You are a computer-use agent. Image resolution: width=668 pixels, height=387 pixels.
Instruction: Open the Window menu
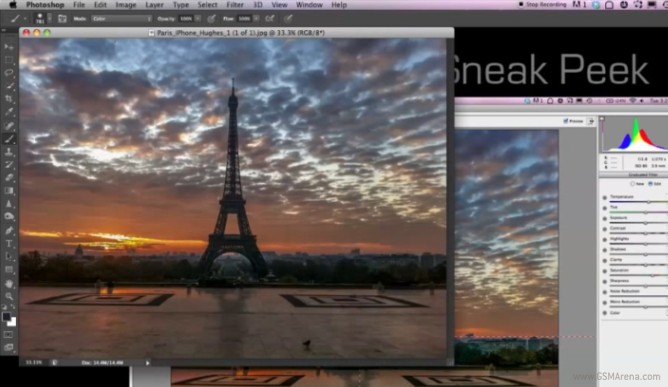[309, 5]
